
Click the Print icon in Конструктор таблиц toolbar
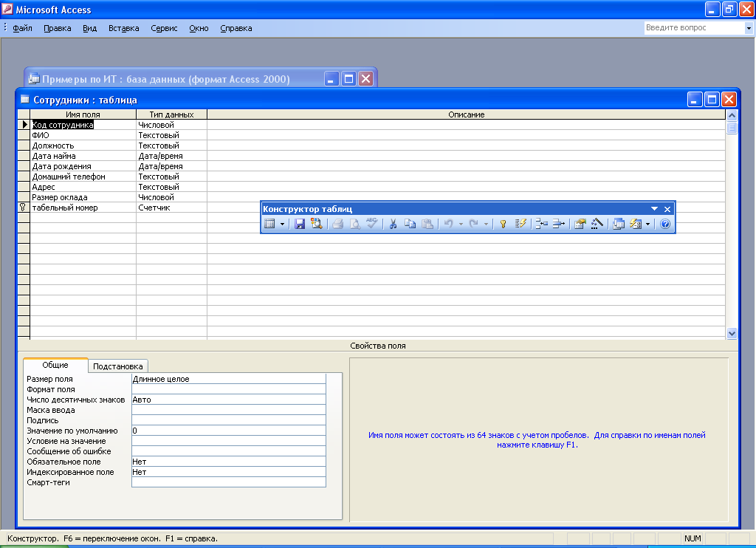tap(338, 224)
